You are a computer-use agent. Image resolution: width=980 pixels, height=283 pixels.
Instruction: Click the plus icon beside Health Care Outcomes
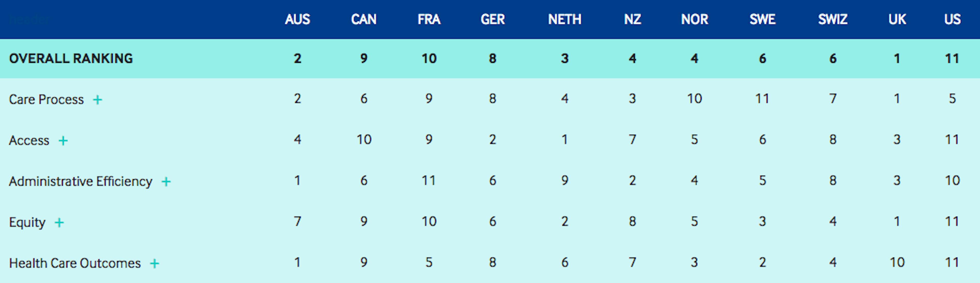154,264
